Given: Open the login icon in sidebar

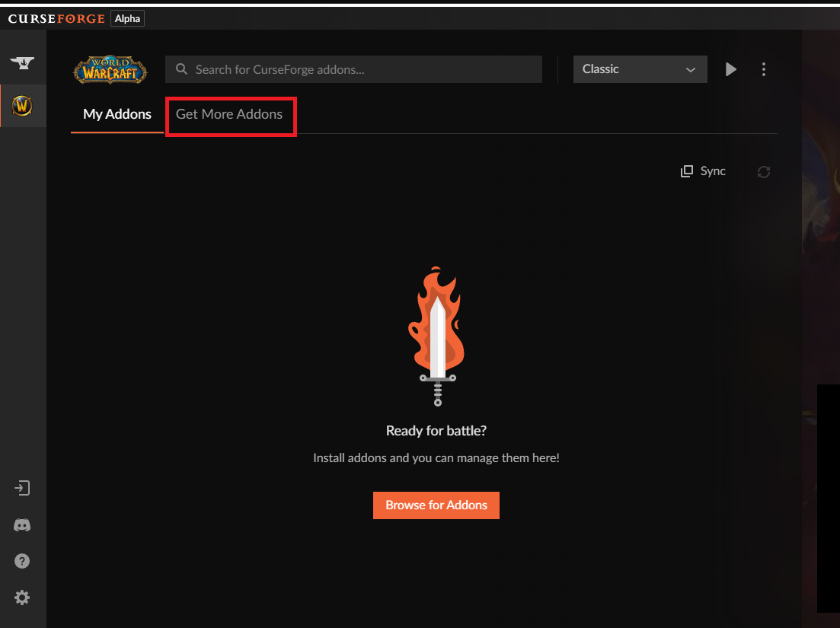Looking at the screenshot, I should point(22,488).
